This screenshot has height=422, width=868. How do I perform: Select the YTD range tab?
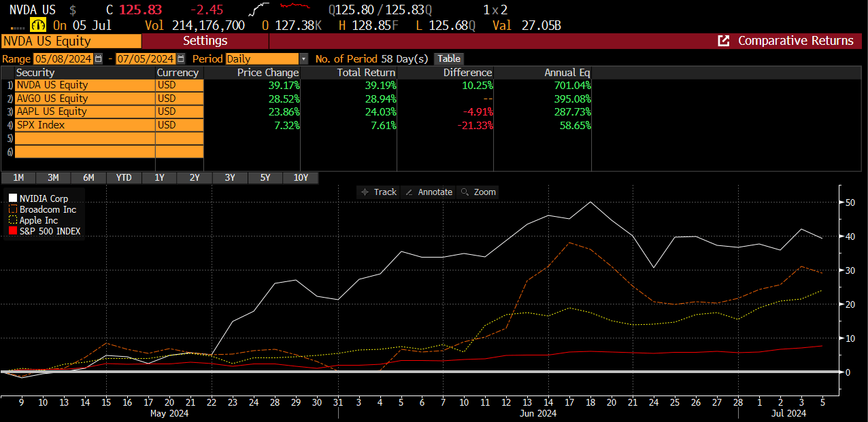tap(124, 177)
